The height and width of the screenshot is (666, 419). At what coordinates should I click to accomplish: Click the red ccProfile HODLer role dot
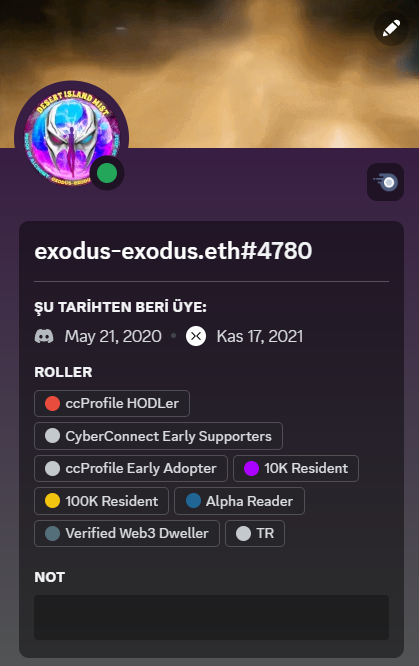coord(52,404)
